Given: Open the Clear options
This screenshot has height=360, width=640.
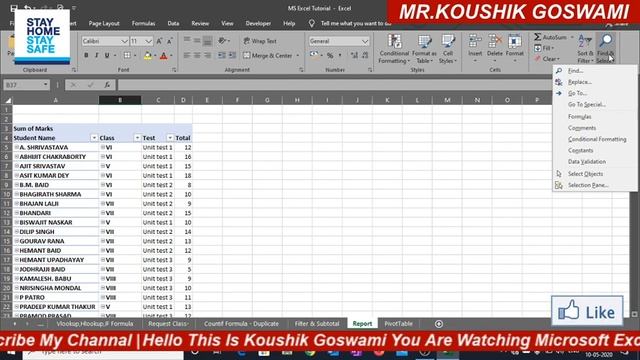Looking at the screenshot, I should [x=547, y=59].
